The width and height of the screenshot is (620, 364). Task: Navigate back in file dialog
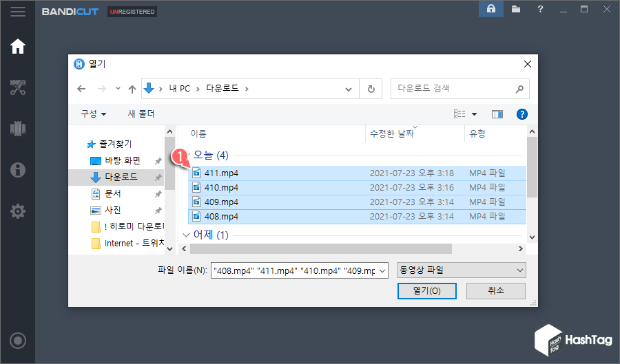pyautogui.click(x=81, y=89)
